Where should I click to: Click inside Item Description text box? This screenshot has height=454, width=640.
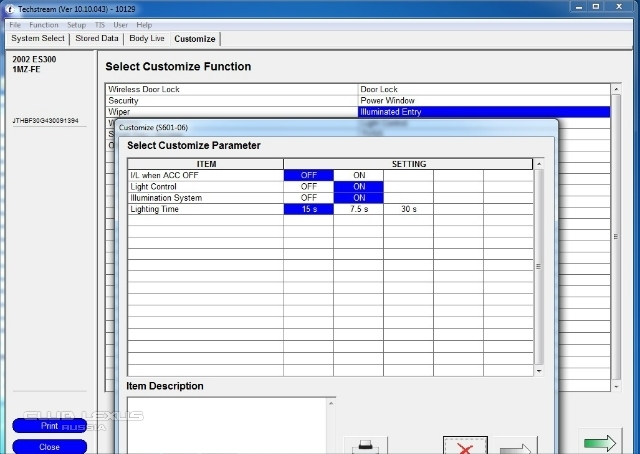tap(227, 426)
